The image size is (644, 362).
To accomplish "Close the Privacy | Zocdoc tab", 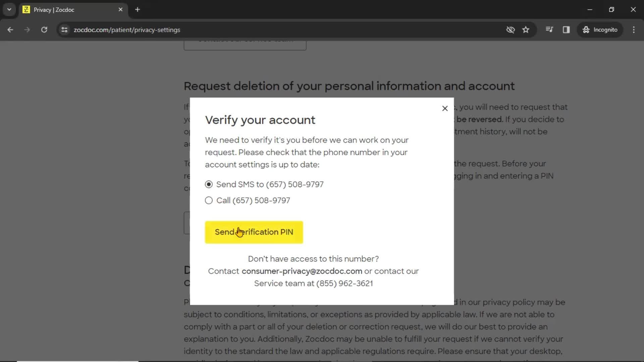I will [120, 9].
